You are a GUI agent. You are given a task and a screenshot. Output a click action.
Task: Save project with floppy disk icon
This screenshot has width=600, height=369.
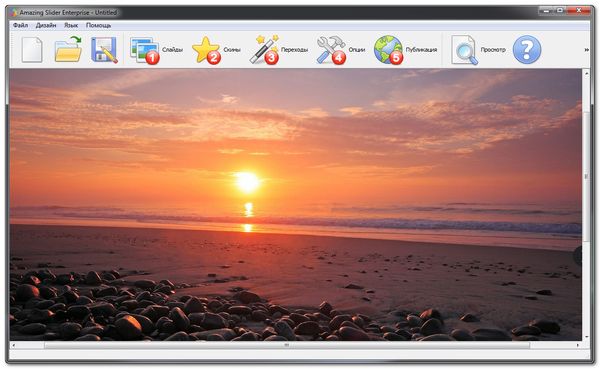coord(104,50)
